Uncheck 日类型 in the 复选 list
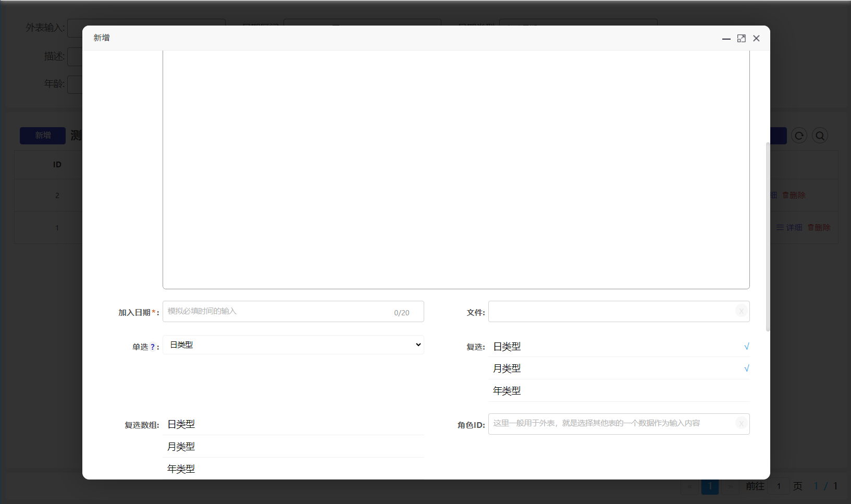Screen dimensions: 851x504 619,347
